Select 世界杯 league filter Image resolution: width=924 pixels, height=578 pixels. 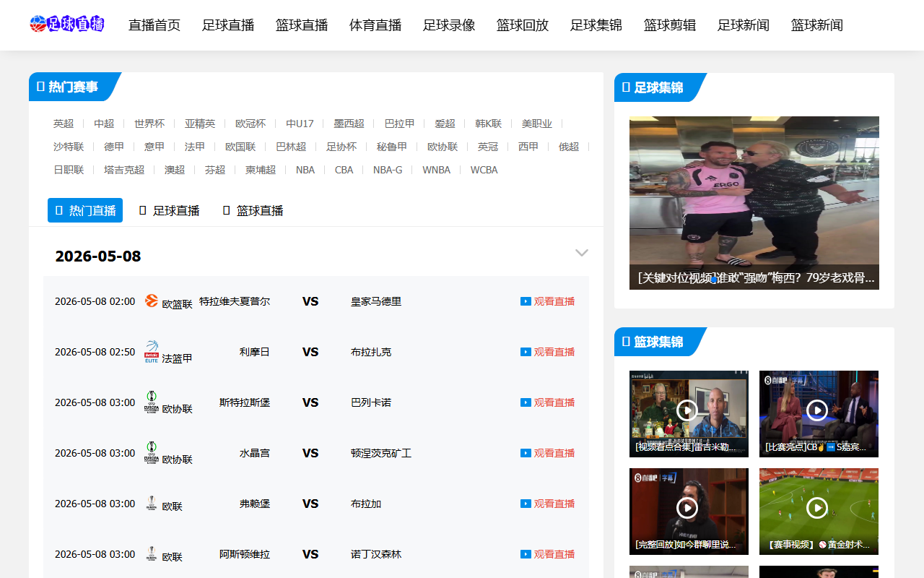(x=149, y=124)
